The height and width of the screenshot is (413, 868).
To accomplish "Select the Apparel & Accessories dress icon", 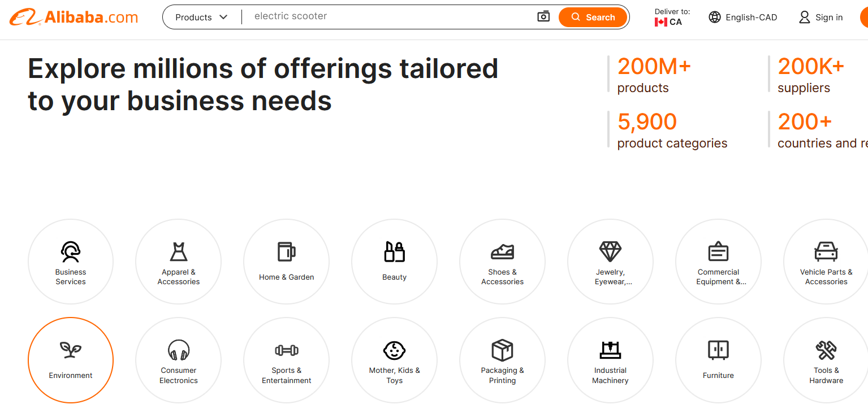I will 179,251.
